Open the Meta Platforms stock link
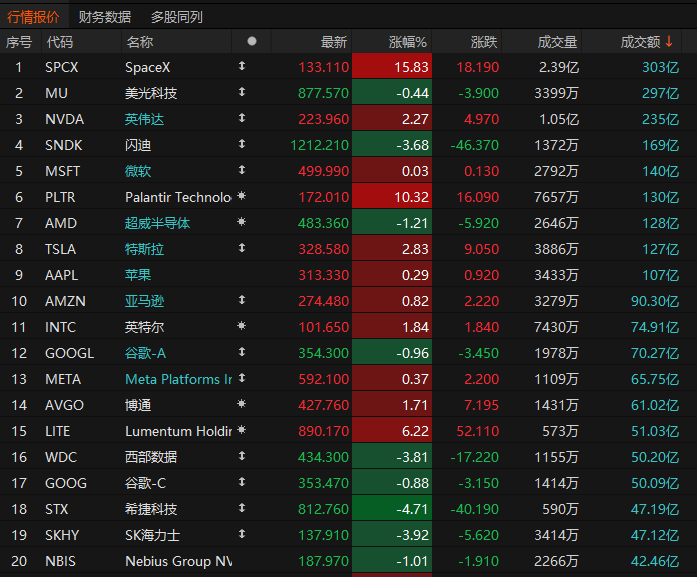The image size is (697, 577). point(179,379)
